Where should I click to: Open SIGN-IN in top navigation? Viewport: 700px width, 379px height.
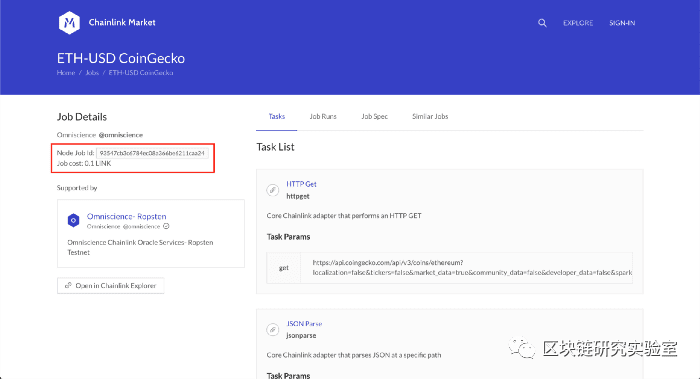point(622,23)
